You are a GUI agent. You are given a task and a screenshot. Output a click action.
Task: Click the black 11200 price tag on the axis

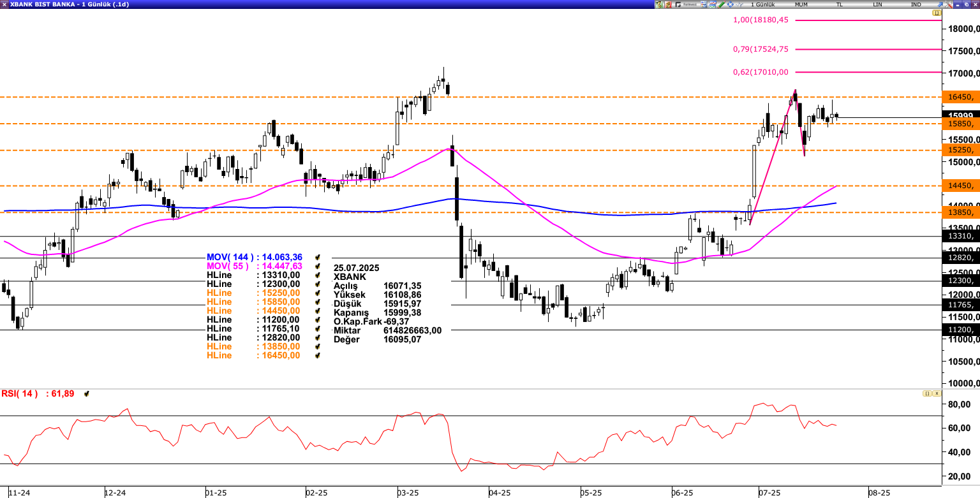961,330
